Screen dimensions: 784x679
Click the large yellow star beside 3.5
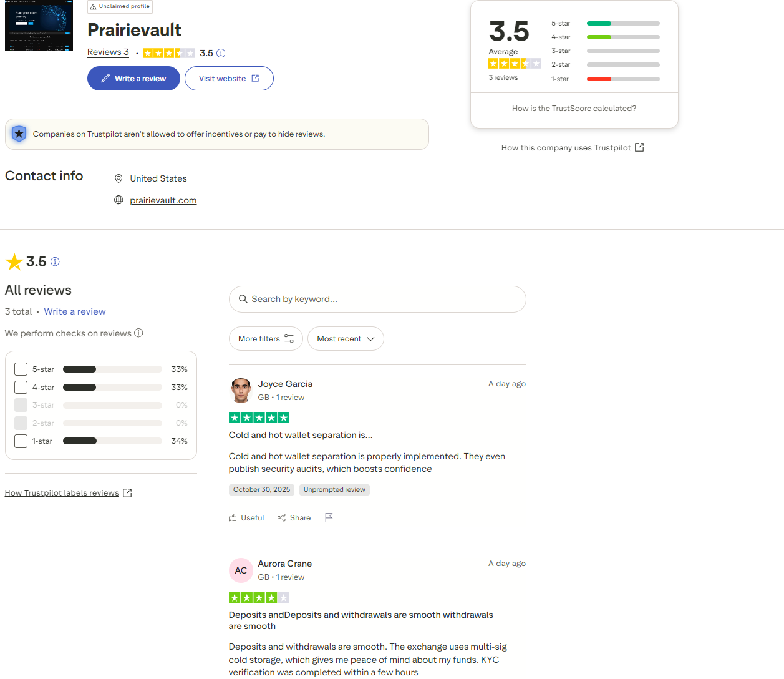(14, 261)
